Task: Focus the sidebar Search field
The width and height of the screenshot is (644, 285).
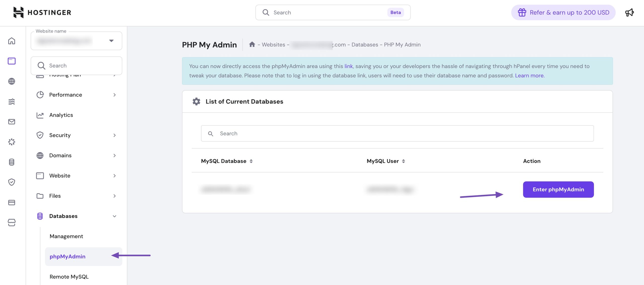Action: [x=76, y=66]
